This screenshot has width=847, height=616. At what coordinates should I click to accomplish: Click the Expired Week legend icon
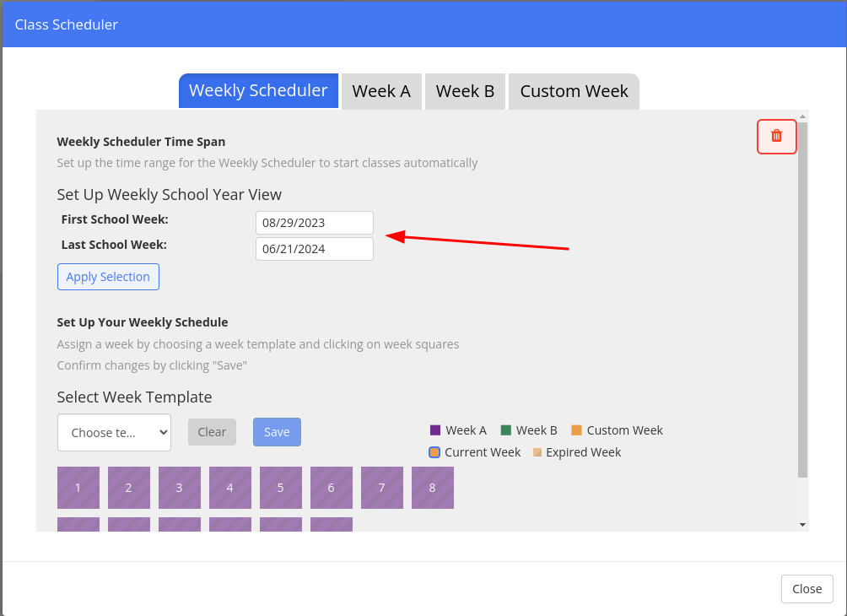537,452
